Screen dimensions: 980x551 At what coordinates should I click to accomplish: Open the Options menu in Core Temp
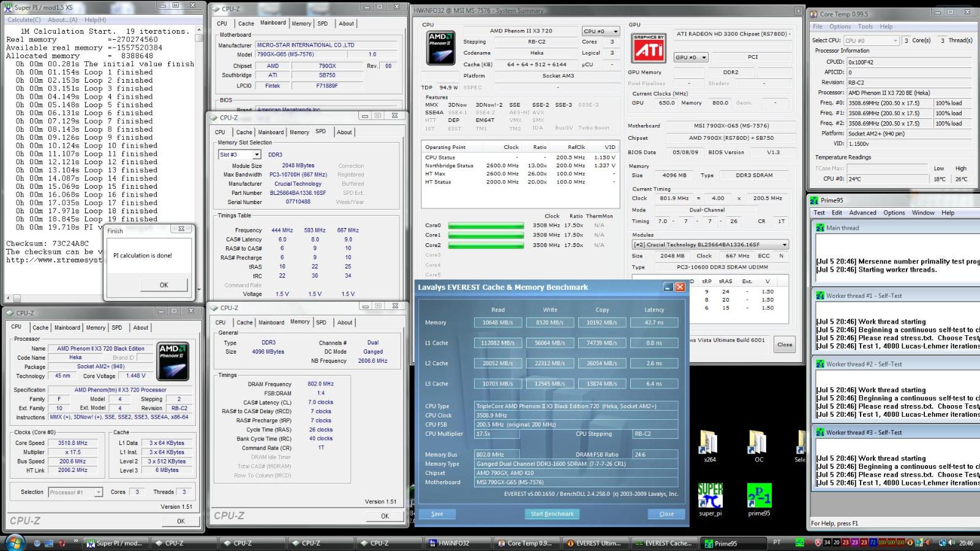pos(840,26)
